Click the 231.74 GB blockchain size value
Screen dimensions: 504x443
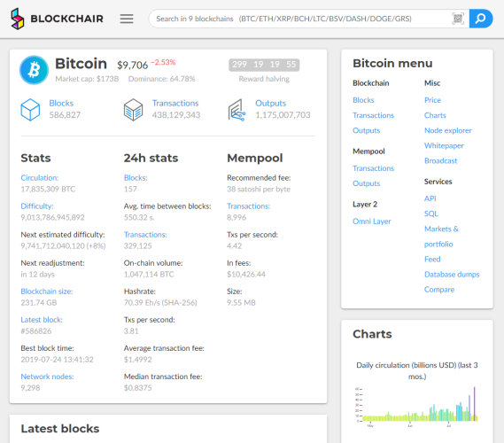coord(39,302)
